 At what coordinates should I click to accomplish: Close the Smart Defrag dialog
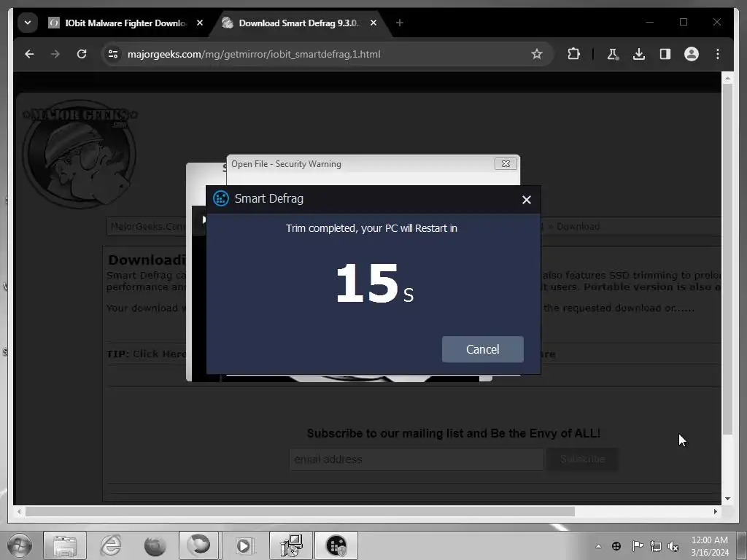tap(527, 200)
